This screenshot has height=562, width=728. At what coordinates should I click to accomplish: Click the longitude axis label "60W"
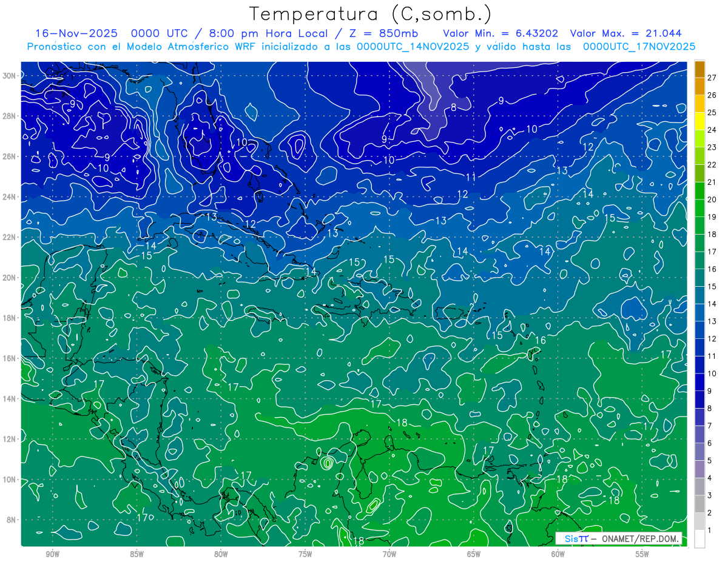(x=558, y=554)
